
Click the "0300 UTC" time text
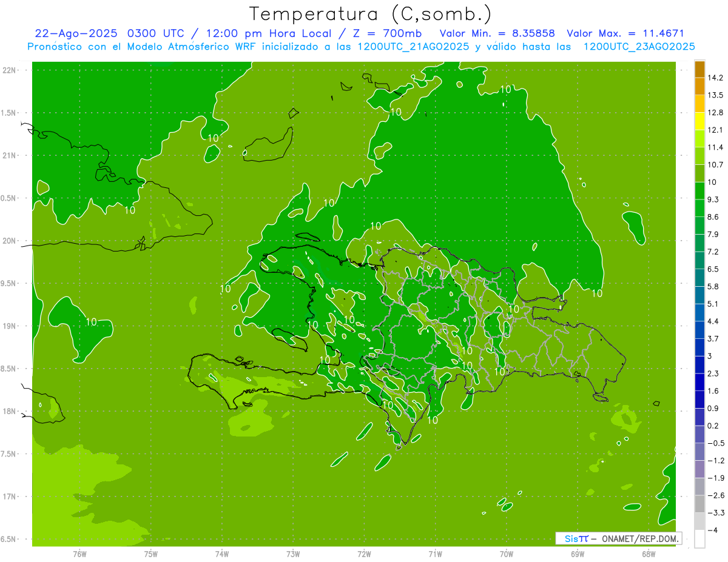[155, 33]
